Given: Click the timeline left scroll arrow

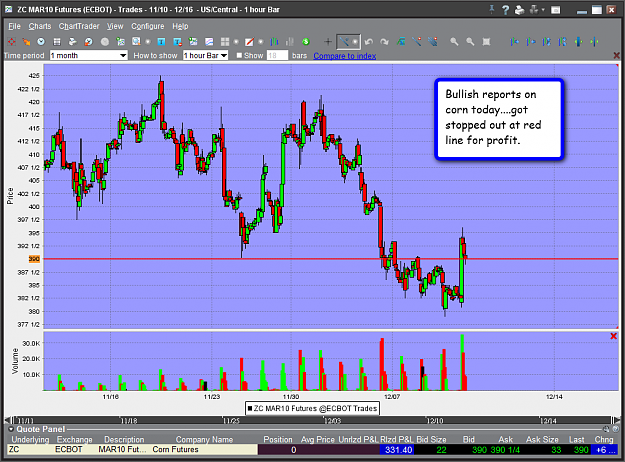Looking at the screenshot, I should tap(7, 421).
